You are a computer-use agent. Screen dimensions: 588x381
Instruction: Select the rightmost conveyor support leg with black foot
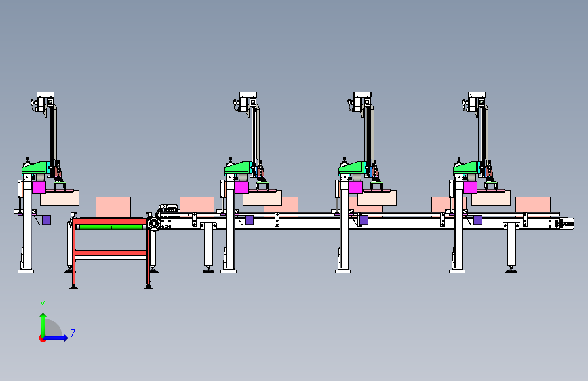[511, 247]
